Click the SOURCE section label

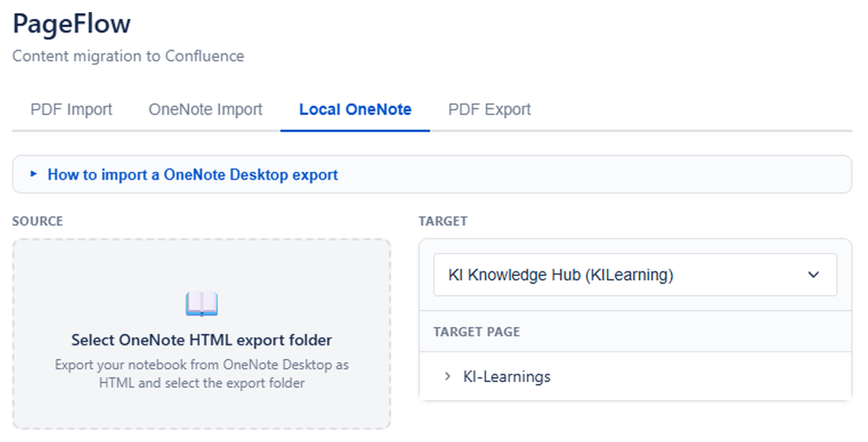coord(37,221)
